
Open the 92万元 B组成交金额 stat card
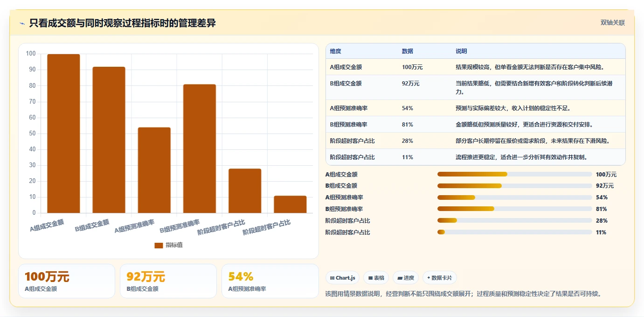click(x=168, y=281)
